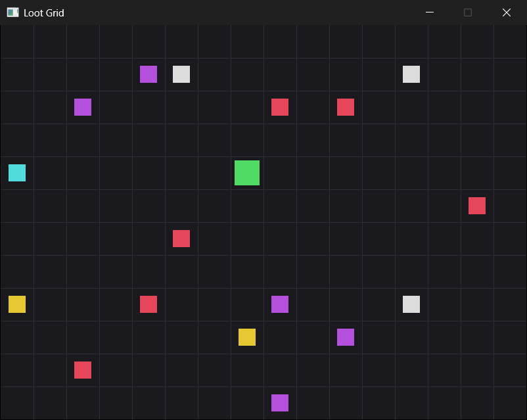The image size is (527, 420).
Task: Grab the red square near the right edge
Action: [477, 206]
